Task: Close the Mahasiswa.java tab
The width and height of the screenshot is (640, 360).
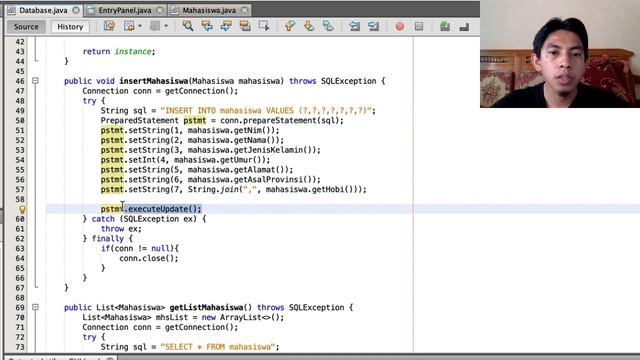Action: tap(244, 10)
